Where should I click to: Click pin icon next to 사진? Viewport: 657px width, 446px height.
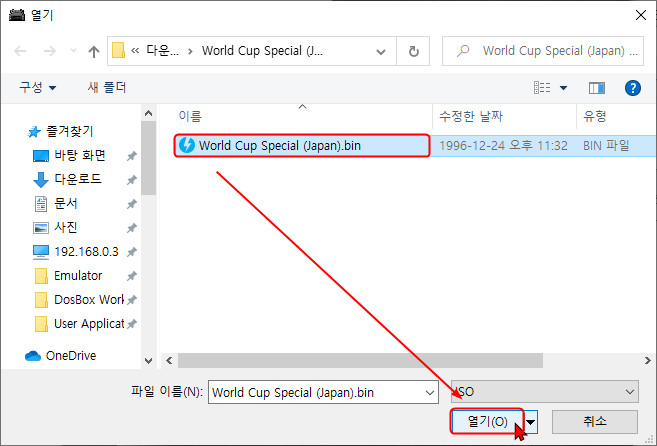coord(132,228)
